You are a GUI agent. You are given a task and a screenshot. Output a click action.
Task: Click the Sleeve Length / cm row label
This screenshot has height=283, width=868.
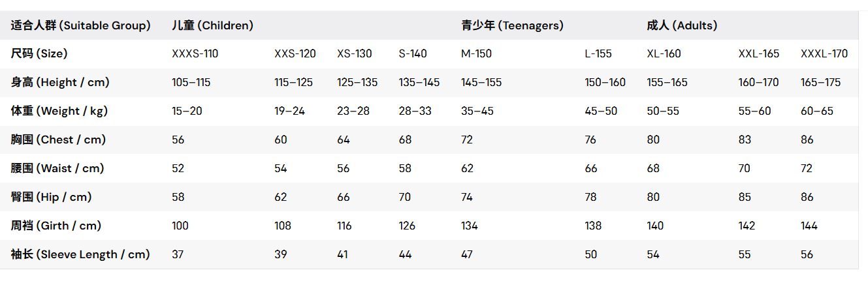point(80,254)
